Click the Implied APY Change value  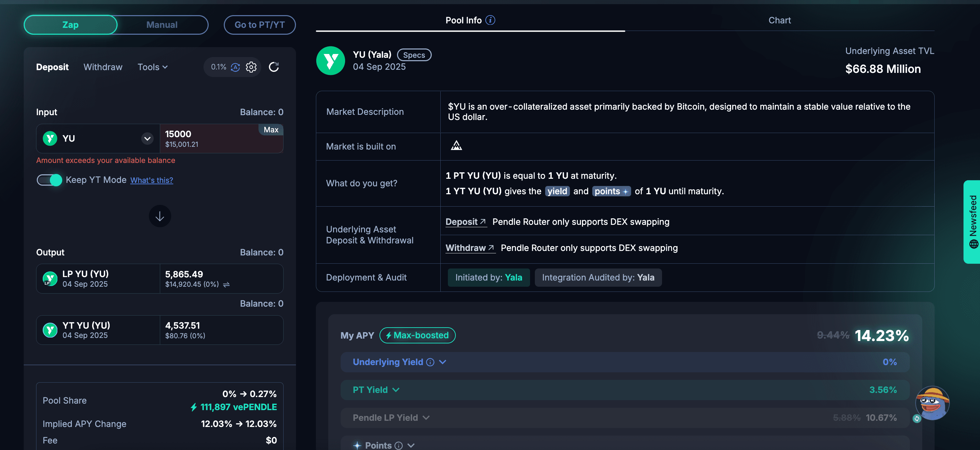(239, 424)
